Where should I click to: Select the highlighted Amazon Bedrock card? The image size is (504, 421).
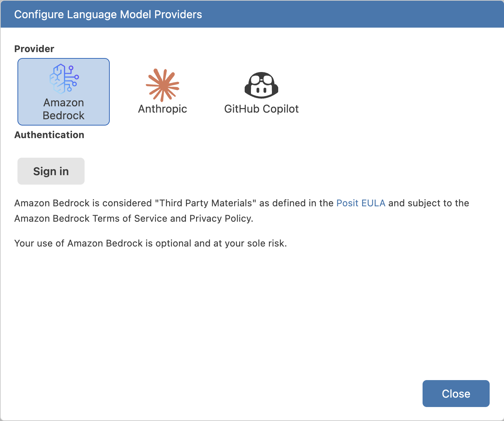click(63, 92)
